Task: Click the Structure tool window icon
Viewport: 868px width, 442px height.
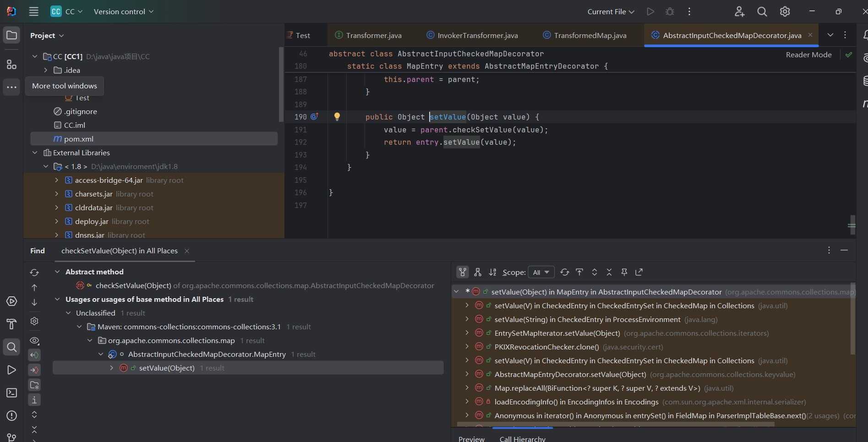Action: click(x=11, y=65)
